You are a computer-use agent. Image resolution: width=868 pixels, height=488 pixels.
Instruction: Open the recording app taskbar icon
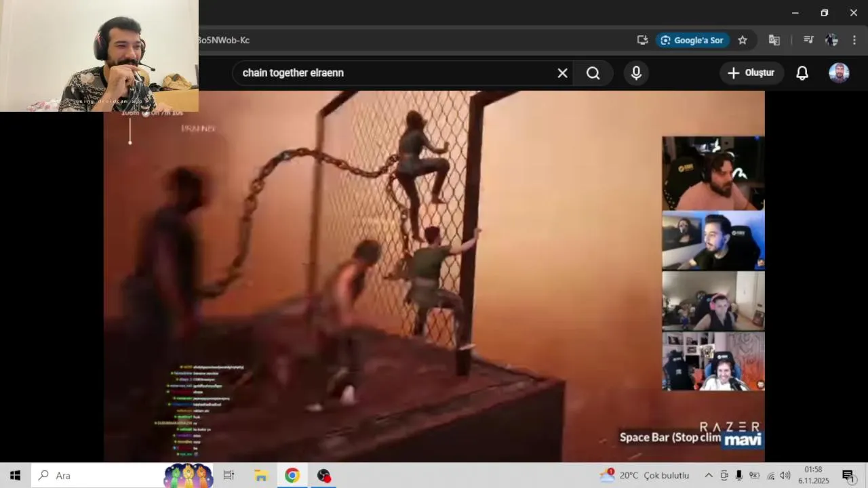pyautogui.click(x=324, y=475)
